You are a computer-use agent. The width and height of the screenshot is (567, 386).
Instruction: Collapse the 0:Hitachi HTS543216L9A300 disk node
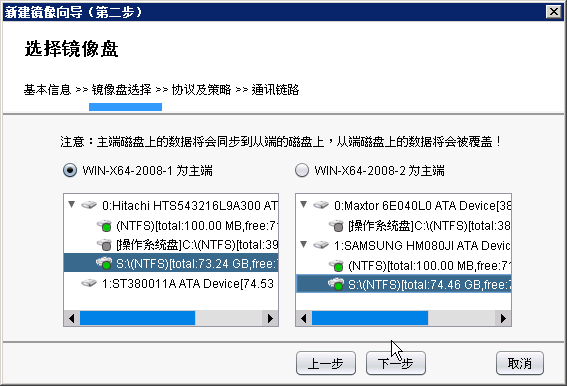tap(72, 205)
